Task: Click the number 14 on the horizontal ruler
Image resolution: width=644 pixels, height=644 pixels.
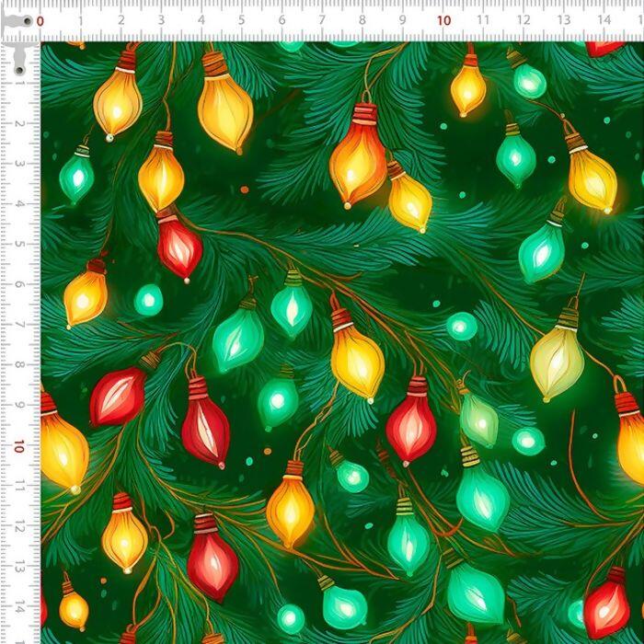Action: point(604,20)
